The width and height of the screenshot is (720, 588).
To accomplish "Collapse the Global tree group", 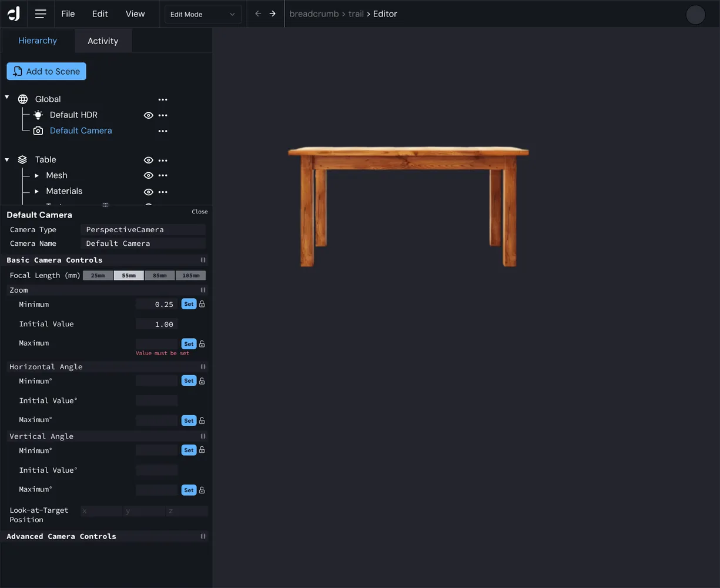I will point(7,98).
